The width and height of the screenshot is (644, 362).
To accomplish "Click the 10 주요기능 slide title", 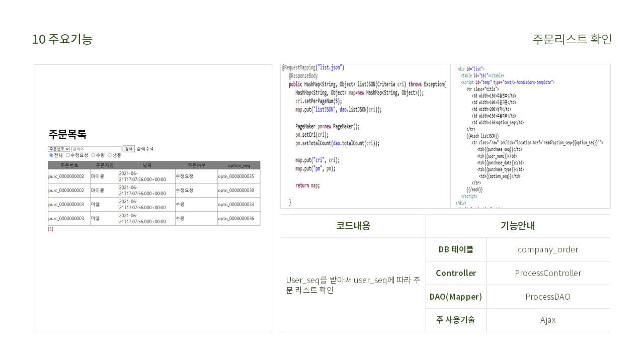I will point(62,39).
